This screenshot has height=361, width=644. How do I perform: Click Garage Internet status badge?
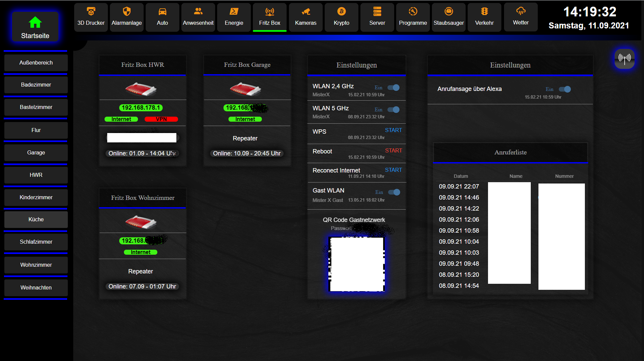click(x=245, y=119)
